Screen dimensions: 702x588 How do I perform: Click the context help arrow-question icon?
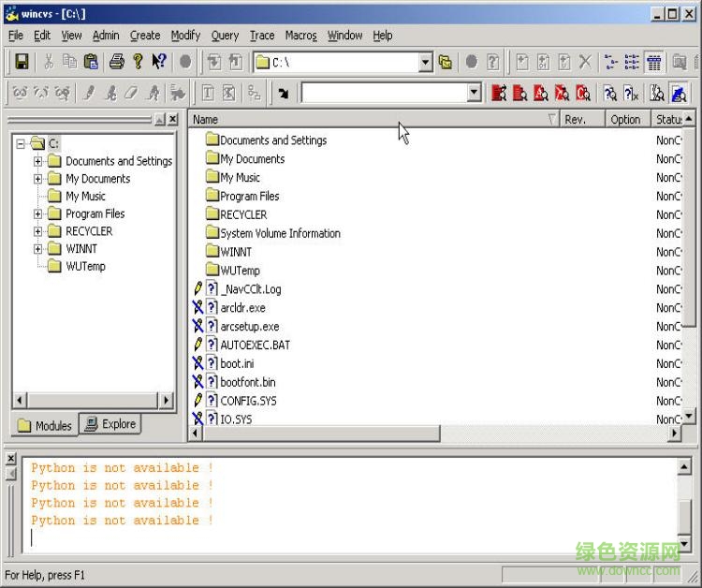[159, 62]
